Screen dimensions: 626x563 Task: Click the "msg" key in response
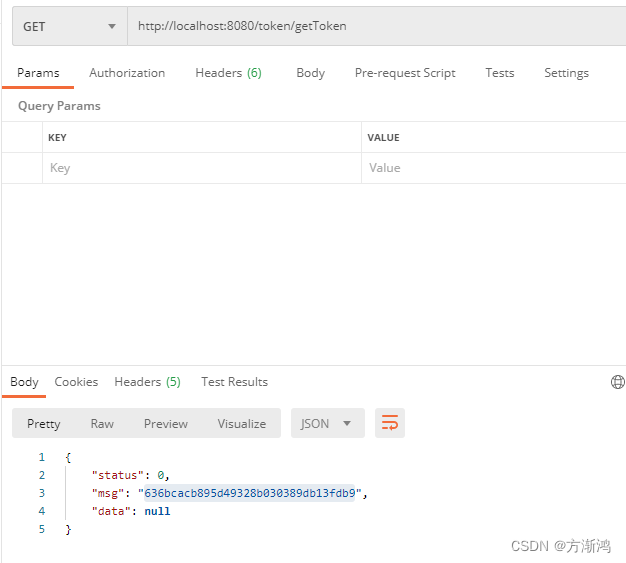(x=108, y=494)
